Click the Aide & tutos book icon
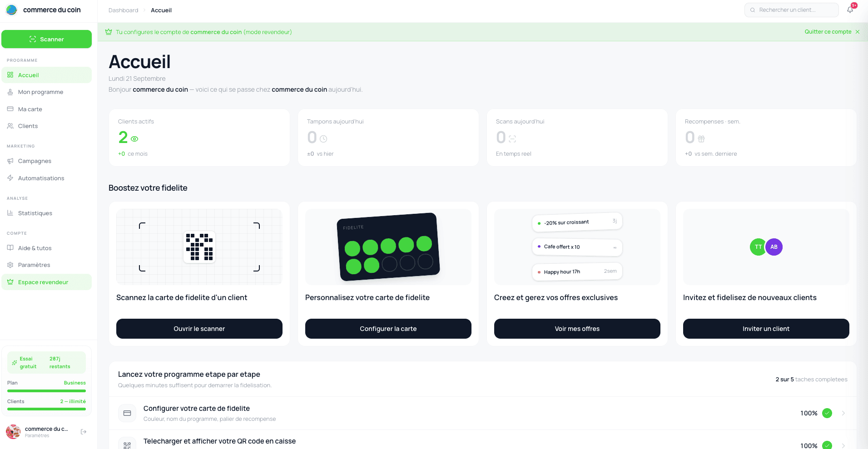This screenshot has width=868, height=449. coord(10,248)
